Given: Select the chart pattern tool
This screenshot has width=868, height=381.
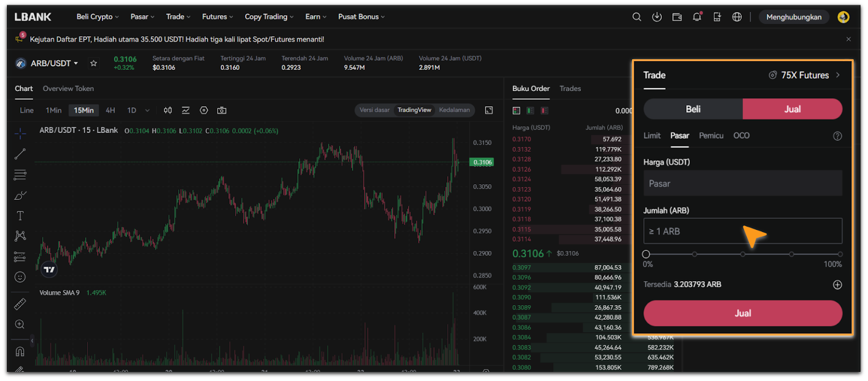Looking at the screenshot, I should click(x=20, y=236).
